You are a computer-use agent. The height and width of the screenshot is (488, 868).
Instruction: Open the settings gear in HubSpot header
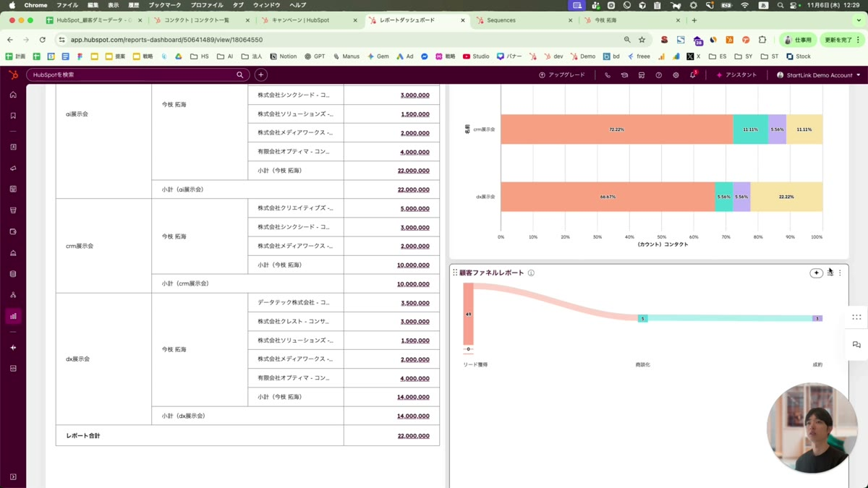(676, 75)
